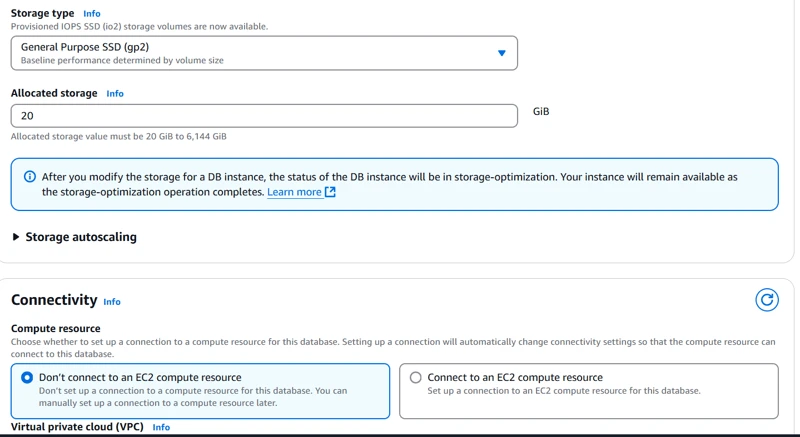This screenshot has width=800, height=437.
Task: Follow the Learn more link in the notice
Action: tap(294, 192)
